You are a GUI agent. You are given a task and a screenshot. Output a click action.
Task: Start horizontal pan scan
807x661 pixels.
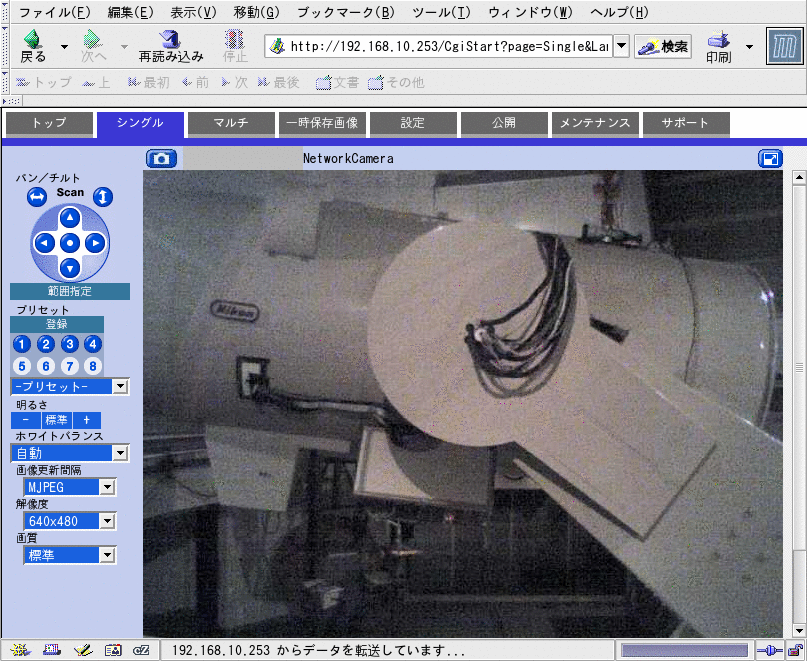tap(37, 197)
